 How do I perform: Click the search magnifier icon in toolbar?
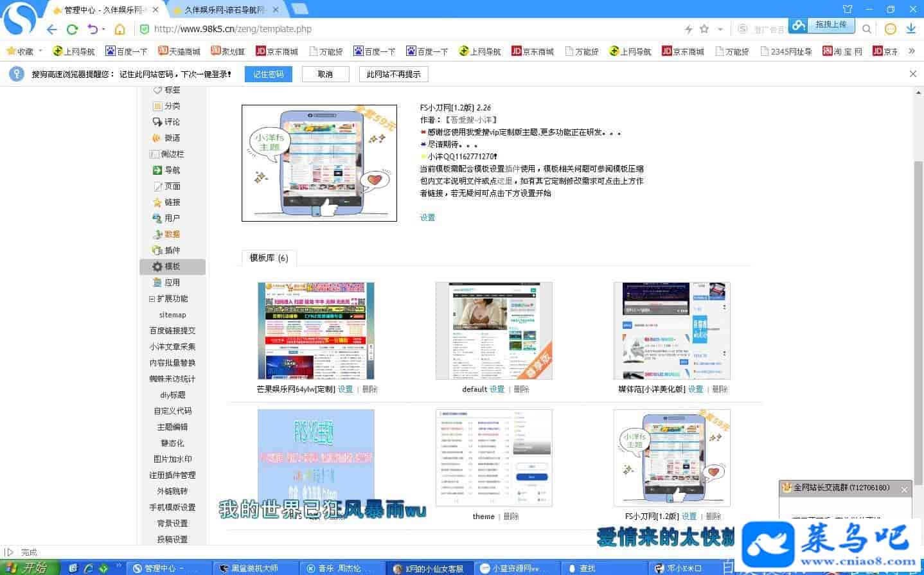coord(867,29)
